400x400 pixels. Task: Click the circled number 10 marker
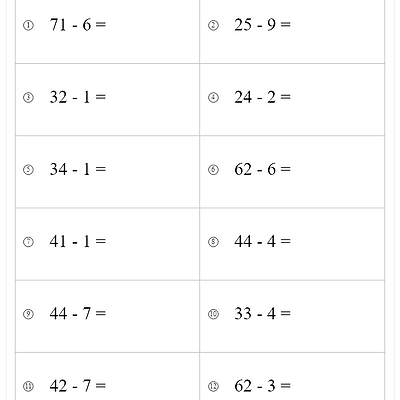tap(213, 314)
